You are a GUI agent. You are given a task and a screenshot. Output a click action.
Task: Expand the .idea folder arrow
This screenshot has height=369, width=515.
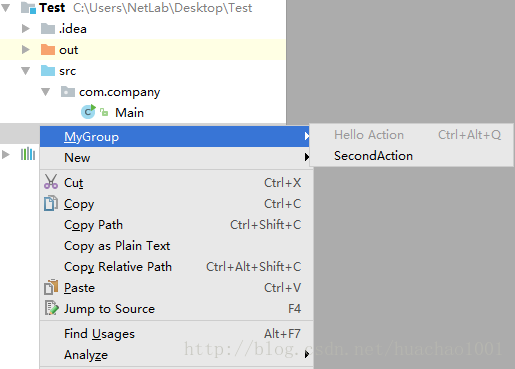tap(26, 29)
